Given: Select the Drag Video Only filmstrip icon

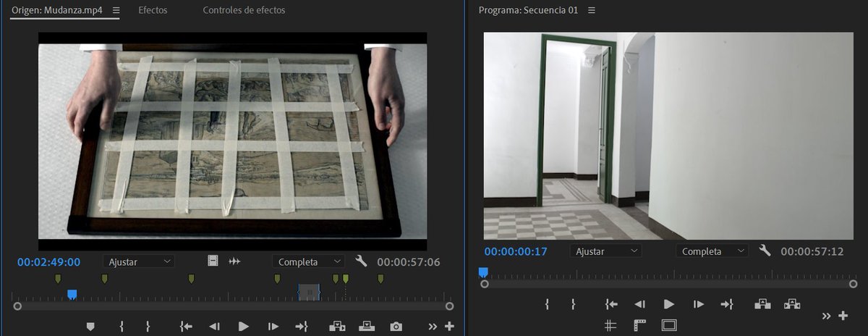Looking at the screenshot, I should pos(213,261).
